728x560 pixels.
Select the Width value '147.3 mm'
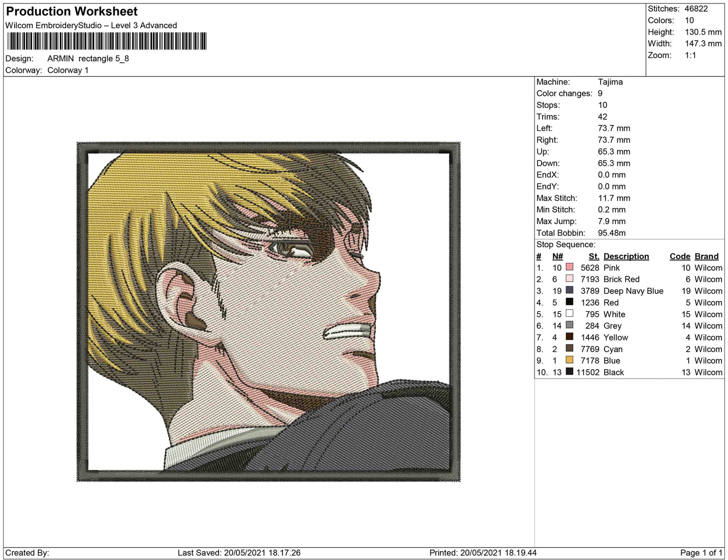703,43
